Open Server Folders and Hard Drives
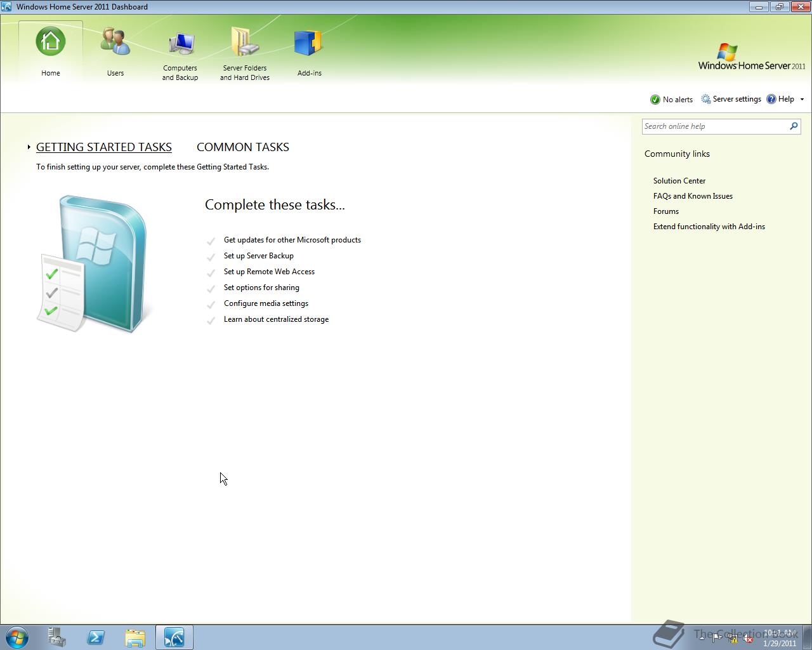The image size is (812, 650). 245,55
